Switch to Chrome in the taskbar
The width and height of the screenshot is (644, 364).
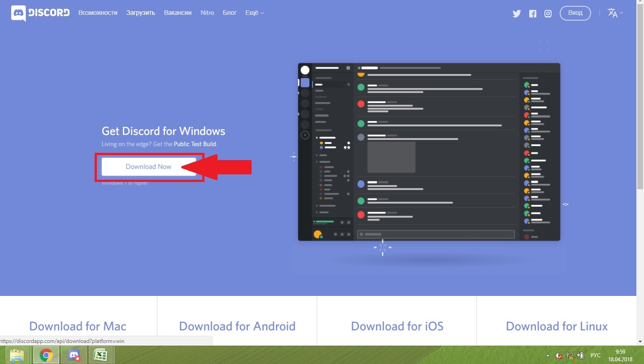coord(45,355)
